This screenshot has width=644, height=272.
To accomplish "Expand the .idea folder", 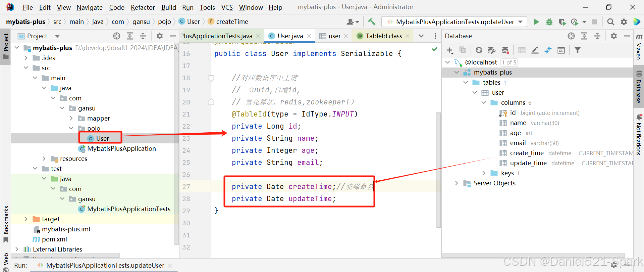I will pyautogui.click(x=26, y=58).
